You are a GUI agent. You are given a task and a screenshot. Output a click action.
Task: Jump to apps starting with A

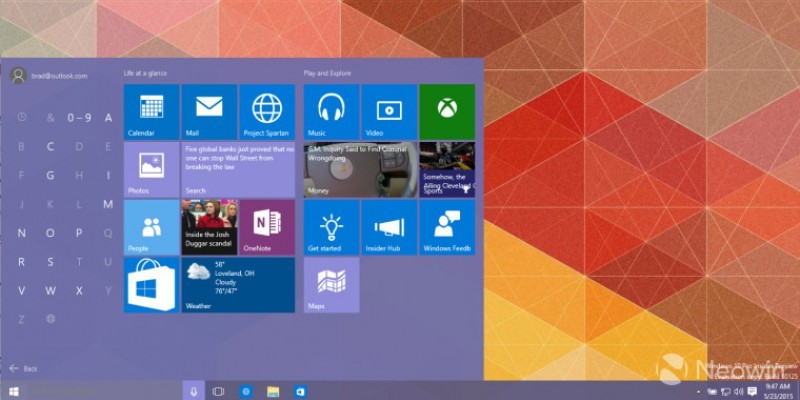pos(108,118)
